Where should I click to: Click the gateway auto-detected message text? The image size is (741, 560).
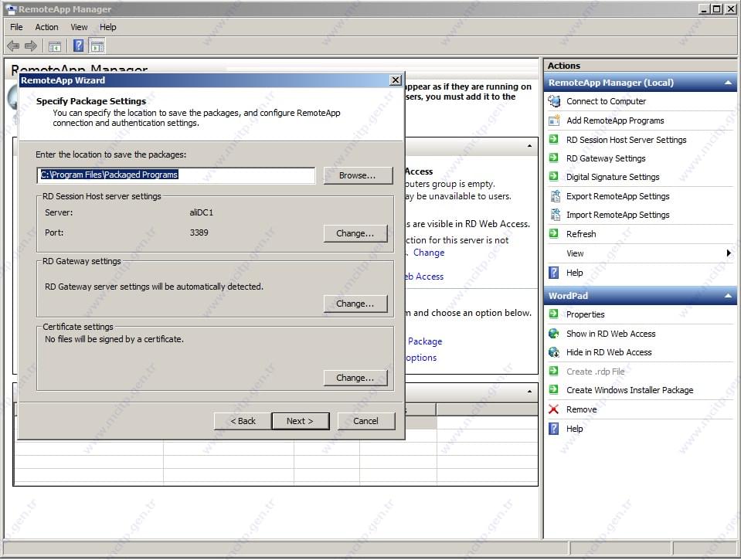(154, 287)
